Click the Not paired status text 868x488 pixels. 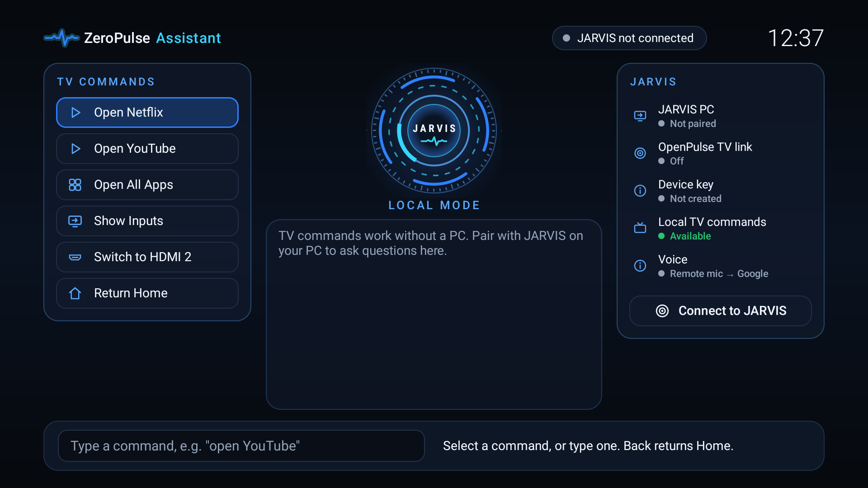click(x=693, y=124)
